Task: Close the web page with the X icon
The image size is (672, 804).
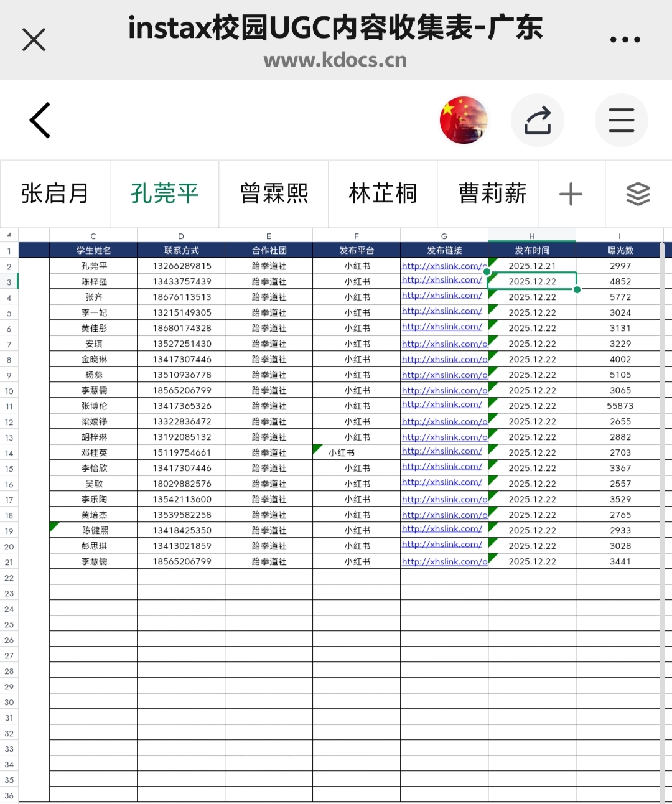Action: tap(34, 40)
